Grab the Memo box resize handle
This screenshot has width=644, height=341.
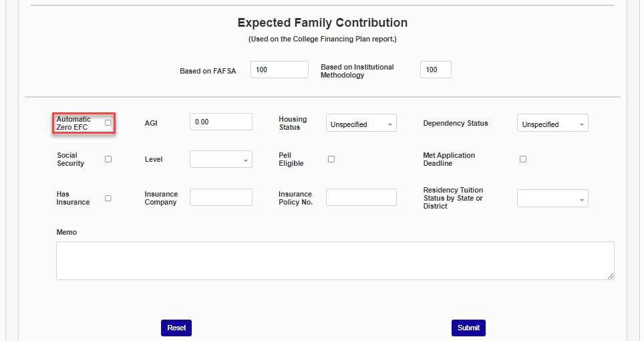(611, 276)
